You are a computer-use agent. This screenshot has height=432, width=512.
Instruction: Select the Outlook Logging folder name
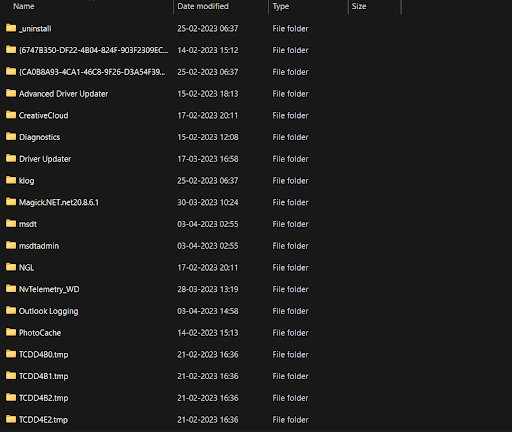tap(48, 311)
